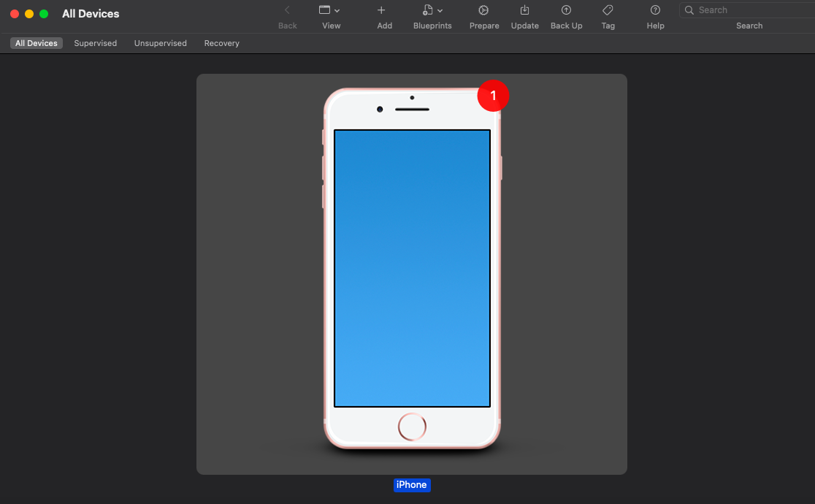Click the iPhone name label
Image resolution: width=815 pixels, height=504 pixels.
(412, 485)
